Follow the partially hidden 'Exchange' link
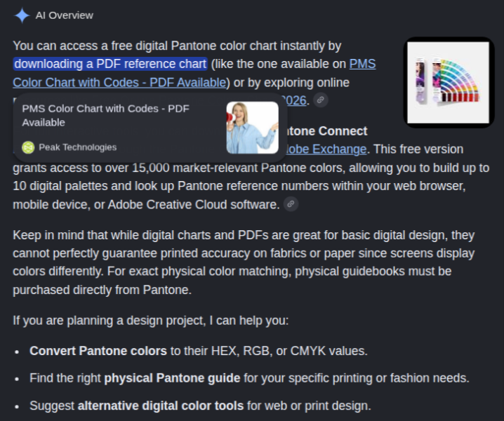Viewport: 504px width, 421px height. click(325, 149)
